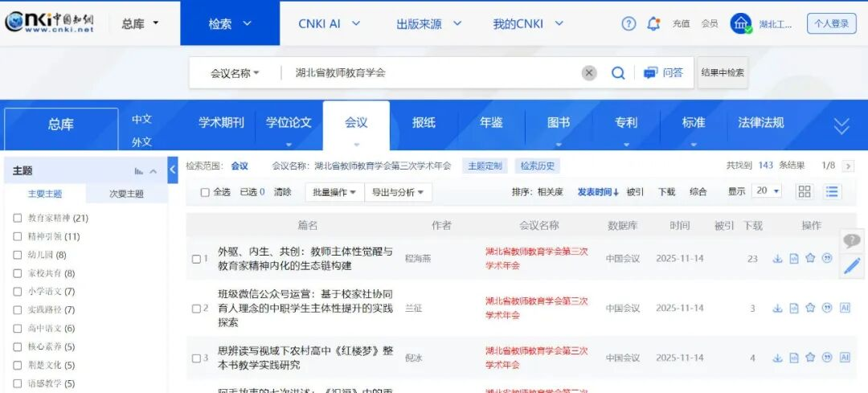
Task: Run search with the magnifier icon
Action: tap(618, 72)
